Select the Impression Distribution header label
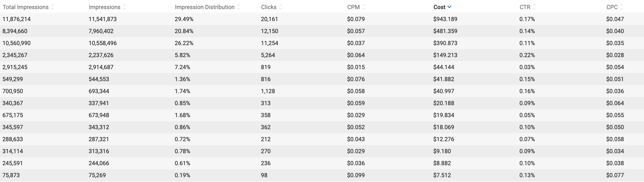The width and height of the screenshot is (644, 182). tap(205, 7)
